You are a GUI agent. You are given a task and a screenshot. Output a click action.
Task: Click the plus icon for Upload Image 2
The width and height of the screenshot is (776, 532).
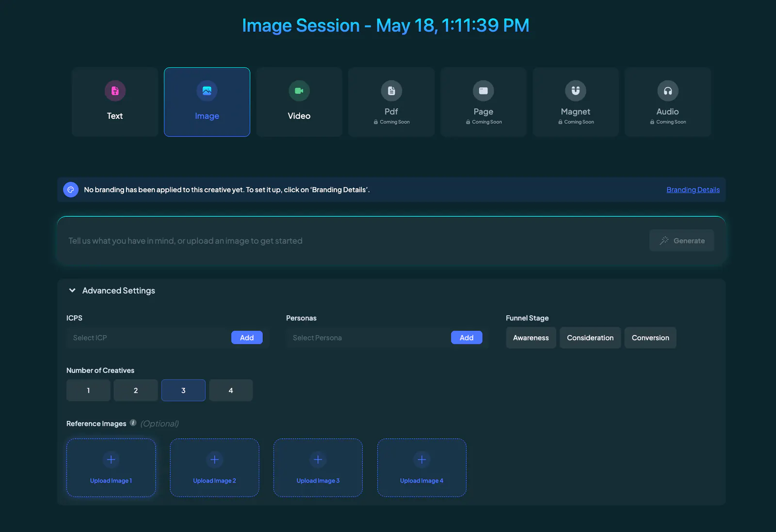[214, 459]
